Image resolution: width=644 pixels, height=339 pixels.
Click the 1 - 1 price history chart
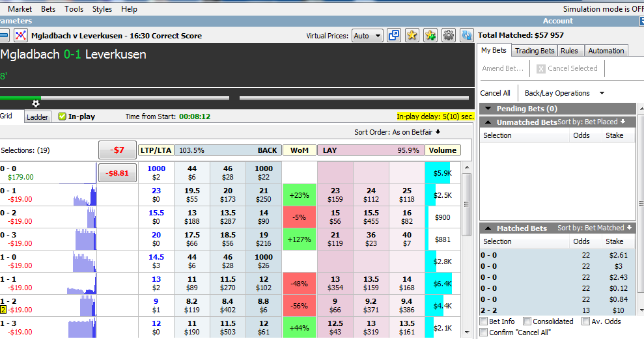[82, 284]
